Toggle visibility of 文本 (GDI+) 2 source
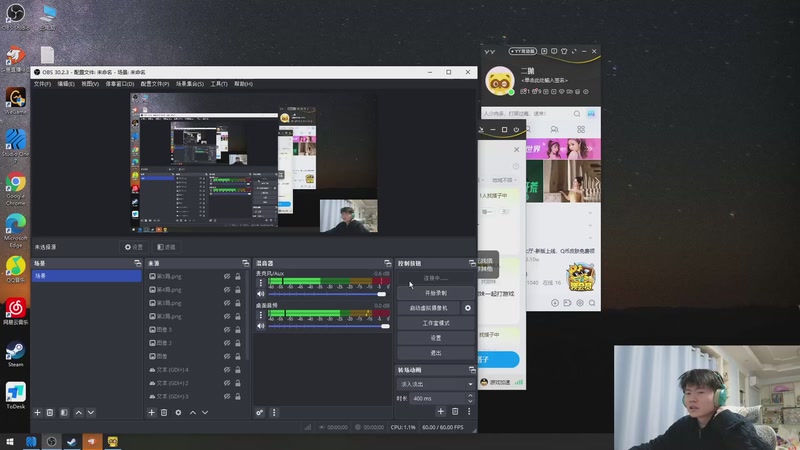Viewport: 800px width, 450px height. coord(227,383)
